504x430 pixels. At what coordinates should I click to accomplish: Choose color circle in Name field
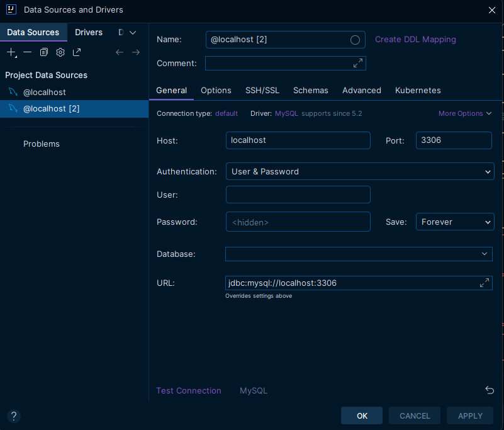[355, 40]
